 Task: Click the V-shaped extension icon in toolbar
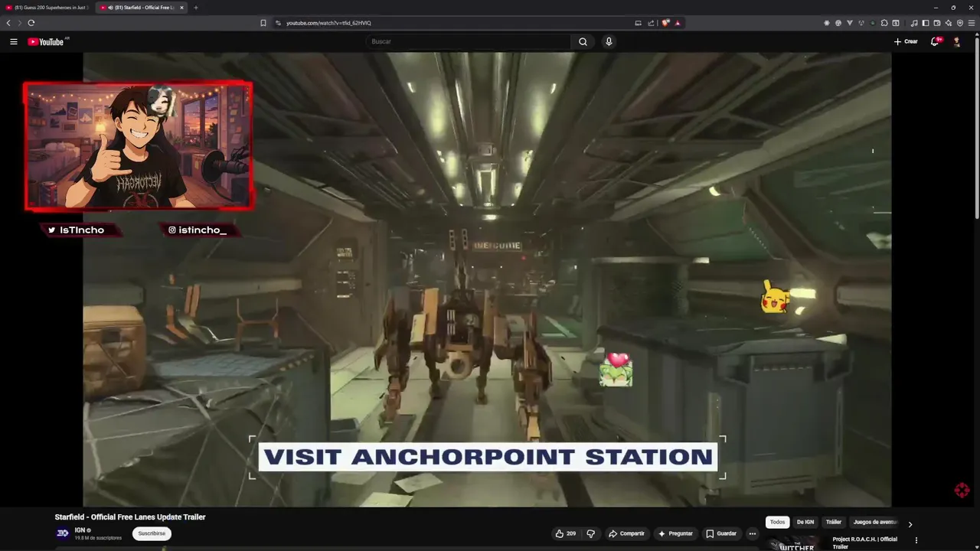[x=850, y=23]
